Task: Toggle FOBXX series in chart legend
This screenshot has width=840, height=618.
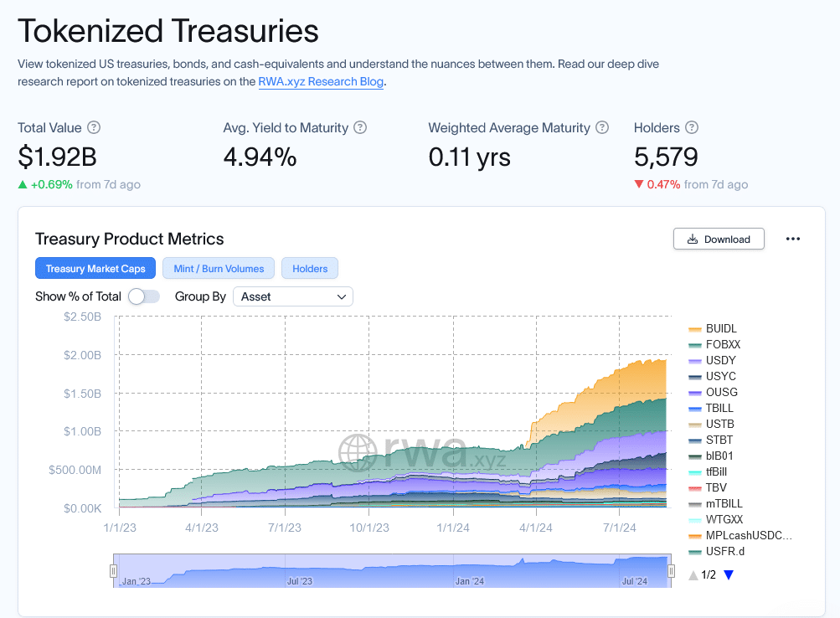Action: (714, 344)
